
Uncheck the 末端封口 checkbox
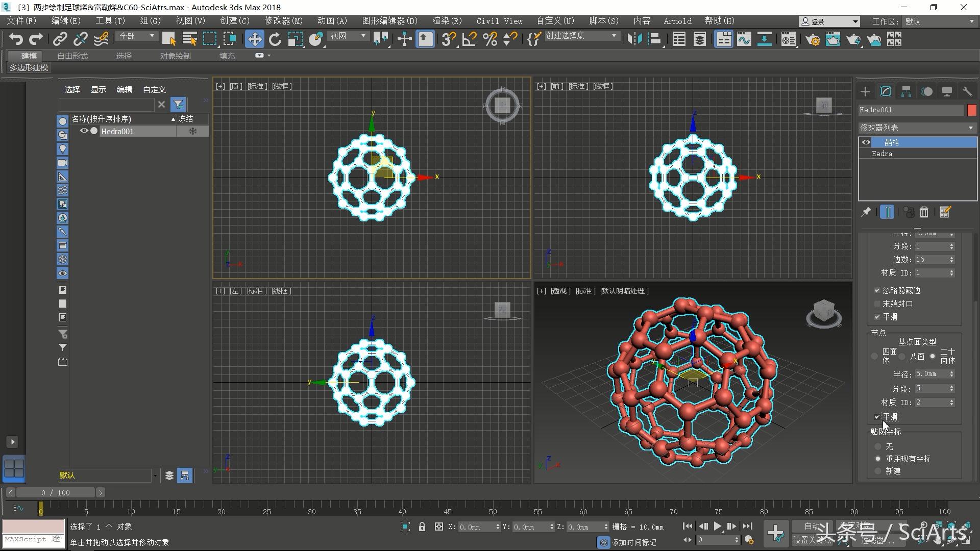click(878, 304)
